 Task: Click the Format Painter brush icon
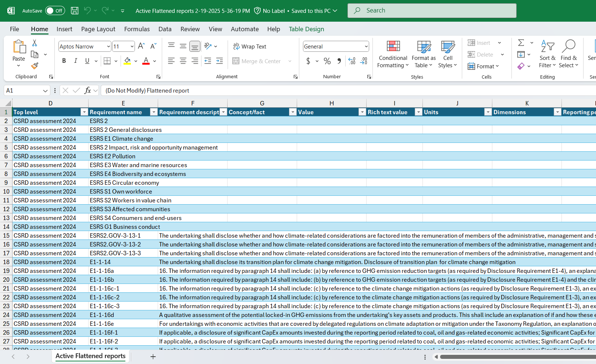pos(35,66)
